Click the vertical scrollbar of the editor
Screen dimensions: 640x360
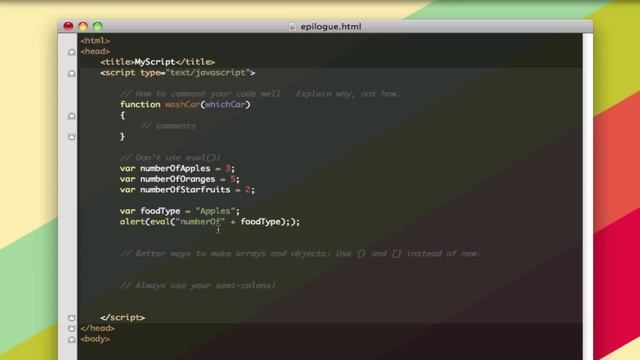click(x=587, y=196)
